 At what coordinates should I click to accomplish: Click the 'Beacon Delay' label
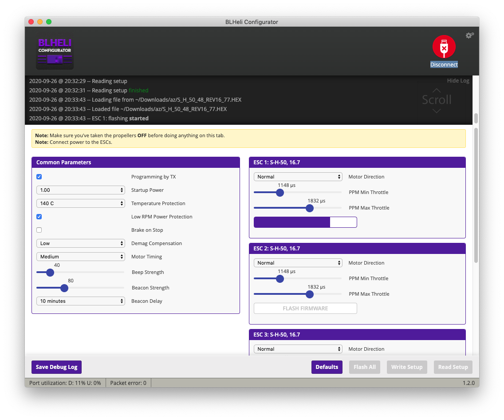(147, 301)
